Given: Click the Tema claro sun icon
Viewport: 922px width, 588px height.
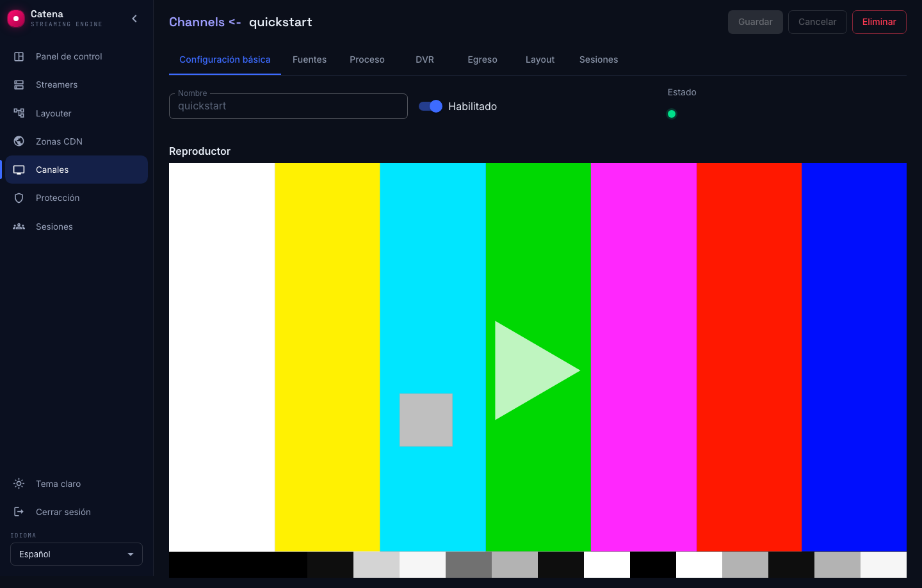Looking at the screenshot, I should [19, 484].
